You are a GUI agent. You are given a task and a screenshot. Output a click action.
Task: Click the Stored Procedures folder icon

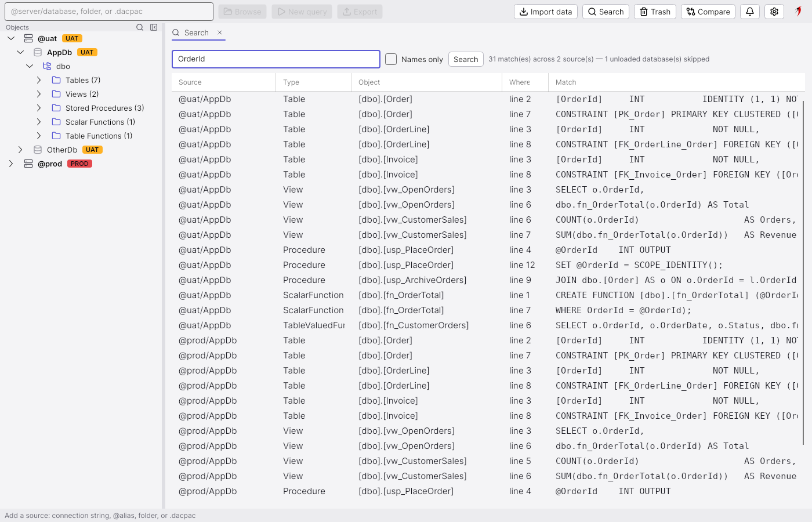[56, 108]
